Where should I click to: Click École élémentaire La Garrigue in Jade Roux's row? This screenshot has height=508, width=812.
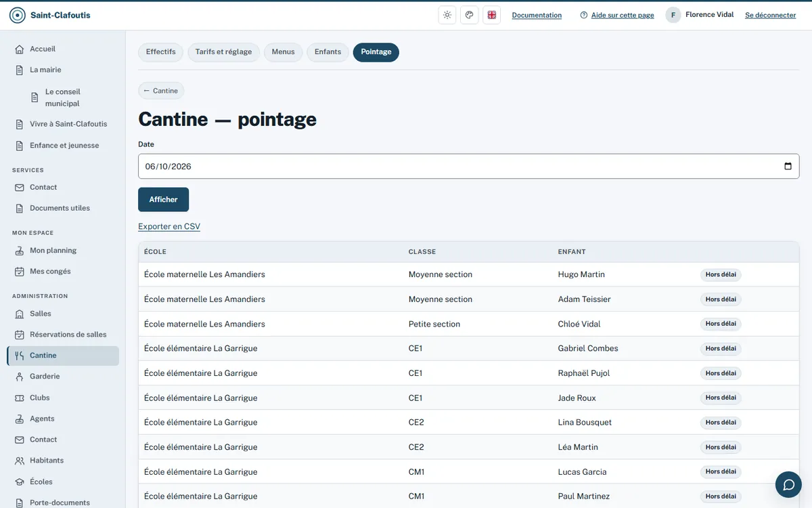coord(201,398)
